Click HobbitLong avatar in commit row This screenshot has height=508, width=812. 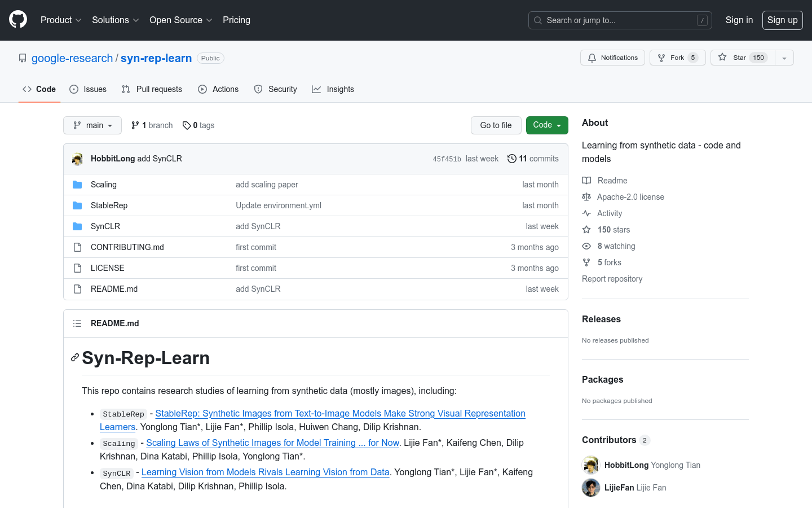[78, 159]
